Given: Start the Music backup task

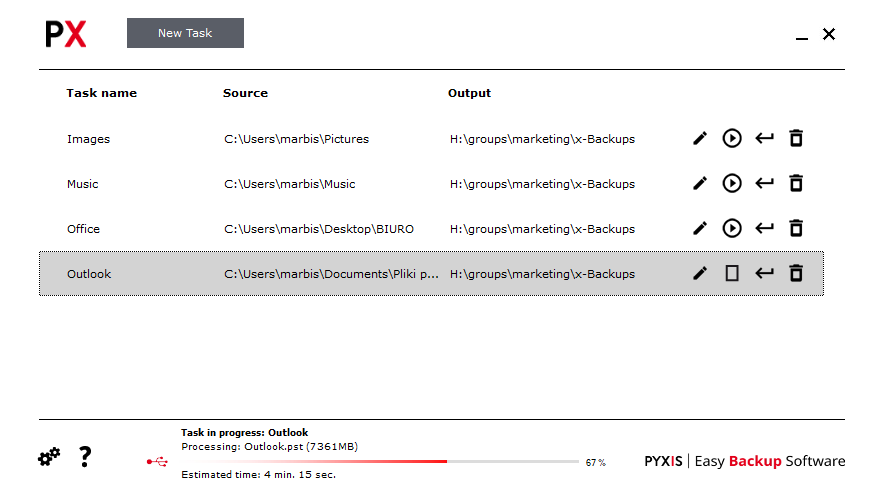Looking at the screenshot, I should click(x=732, y=183).
